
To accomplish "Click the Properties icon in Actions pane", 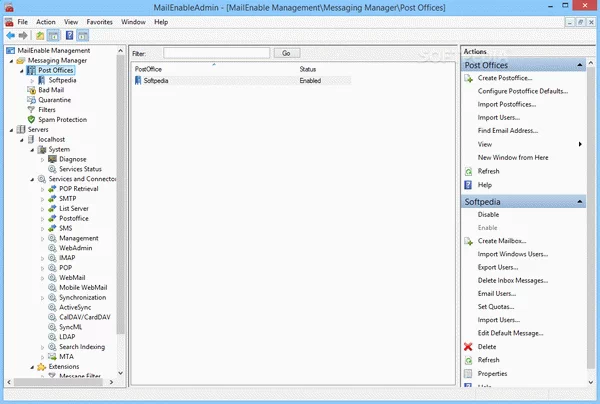I will [x=468, y=373].
